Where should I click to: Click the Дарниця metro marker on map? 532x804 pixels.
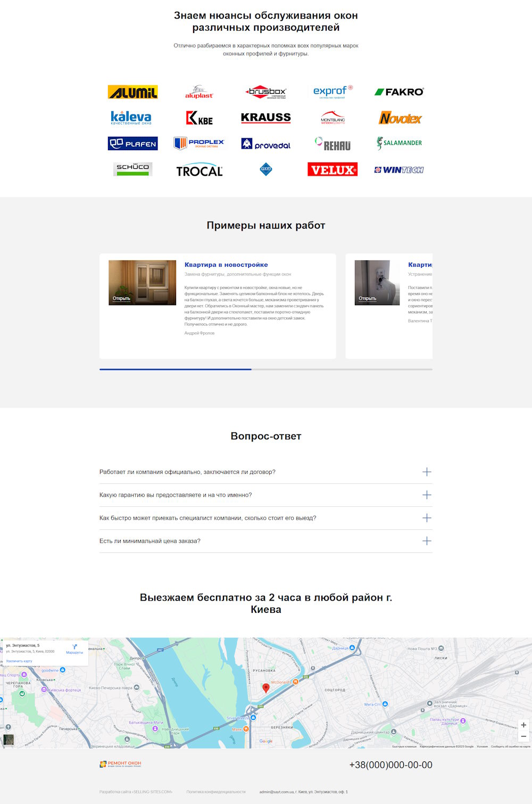tap(352, 648)
